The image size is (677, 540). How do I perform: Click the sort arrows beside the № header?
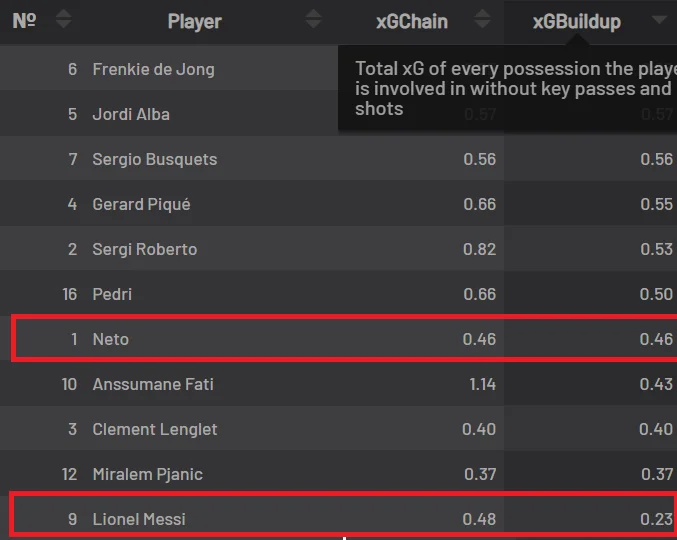pyautogui.click(x=63, y=20)
